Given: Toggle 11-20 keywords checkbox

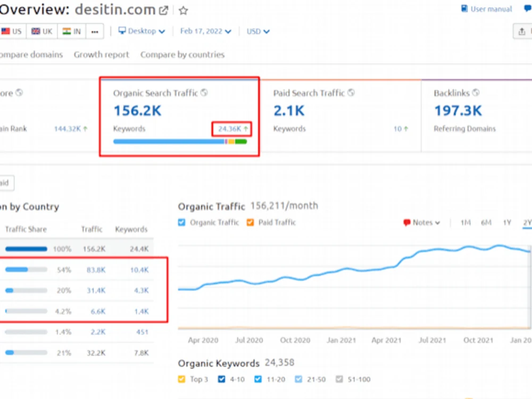Looking at the screenshot, I should click(x=258, y=379).
